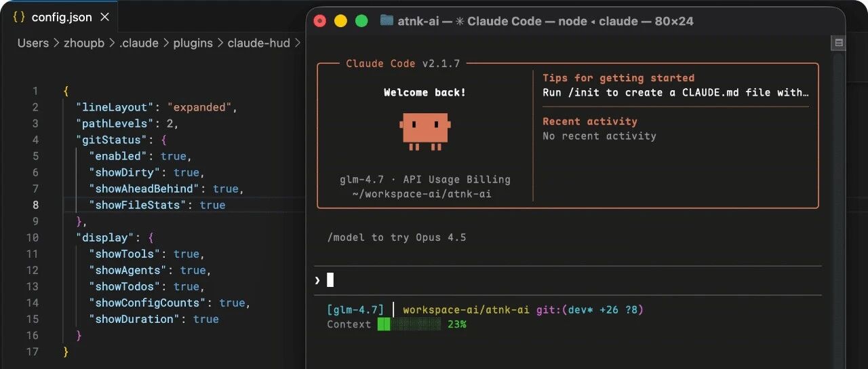Click the "Welcome back!" heading in terminal
Image resolution: width=868 pixels, height=369 pixels.
pos(425,92)
